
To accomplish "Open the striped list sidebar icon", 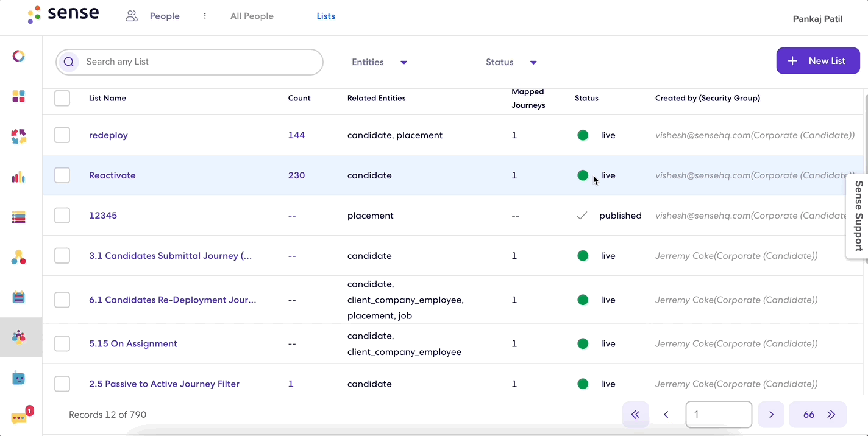I will [19, 217].
